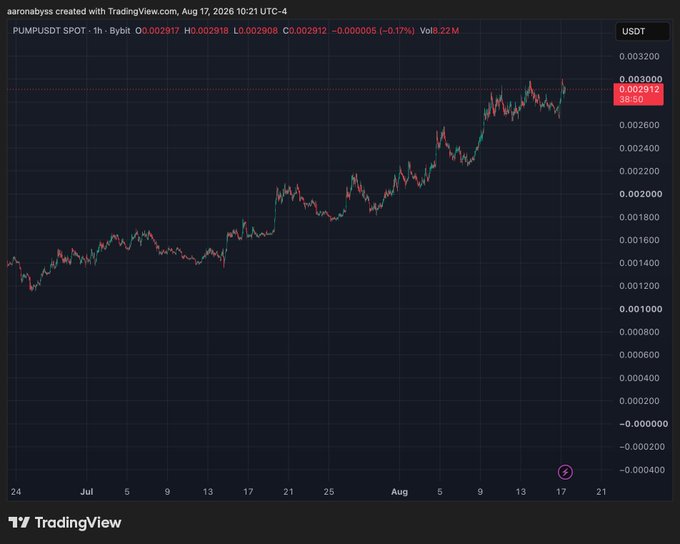Click the red 0.002912 current price label
680x544 pixels.
point(638,94)
